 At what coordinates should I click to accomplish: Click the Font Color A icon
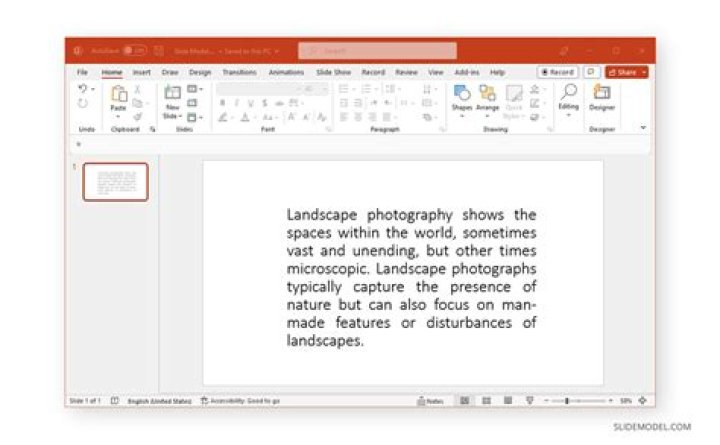pos(245,118)
